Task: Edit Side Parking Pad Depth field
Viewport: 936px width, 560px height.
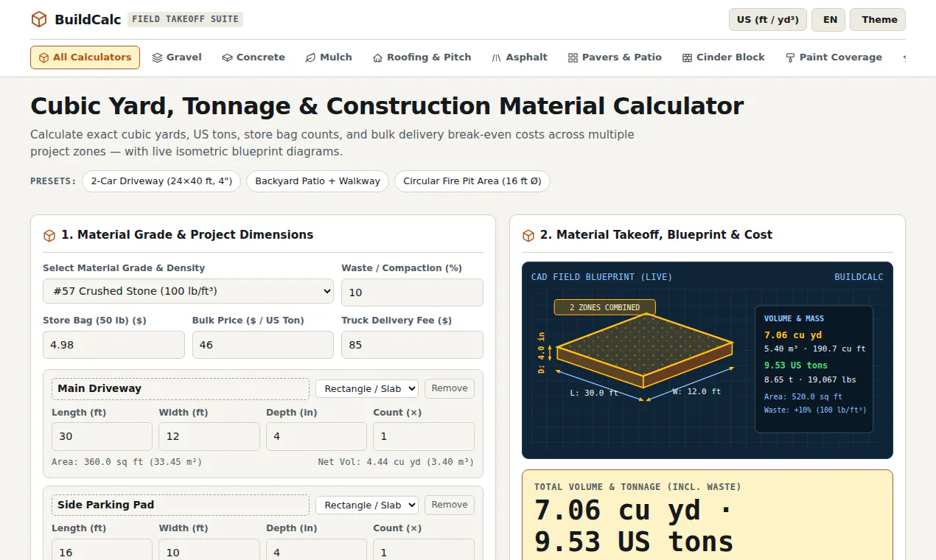Action: click(316, 550)
